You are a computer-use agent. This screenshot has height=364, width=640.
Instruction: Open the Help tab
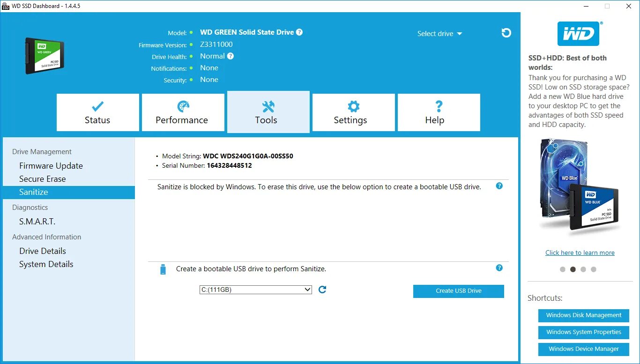coord(439,112)
